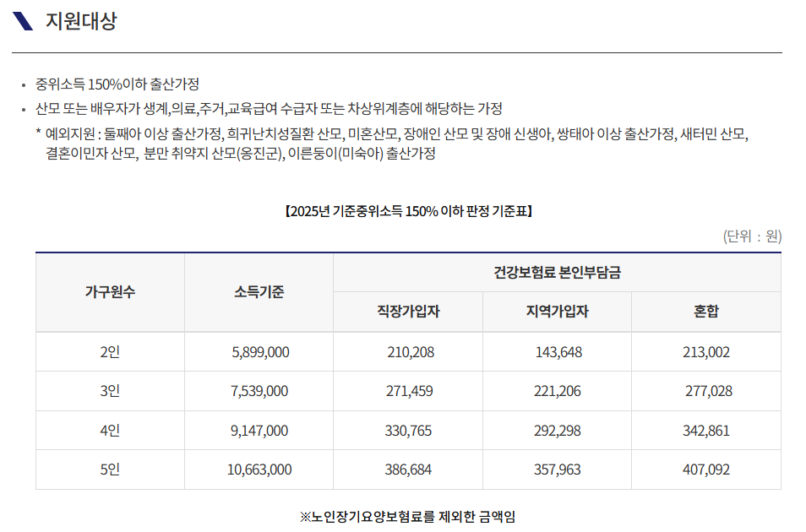Image resolution: width=806 pixels, height=532 pixels.
Task: Click the value 342,861
Action: pos(706,431)
